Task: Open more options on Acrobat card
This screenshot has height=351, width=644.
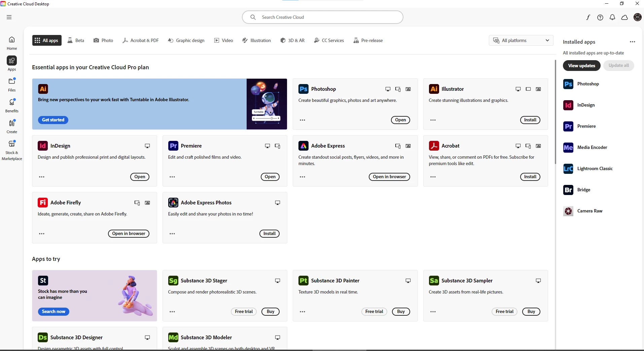Action: tap(433, 177)
